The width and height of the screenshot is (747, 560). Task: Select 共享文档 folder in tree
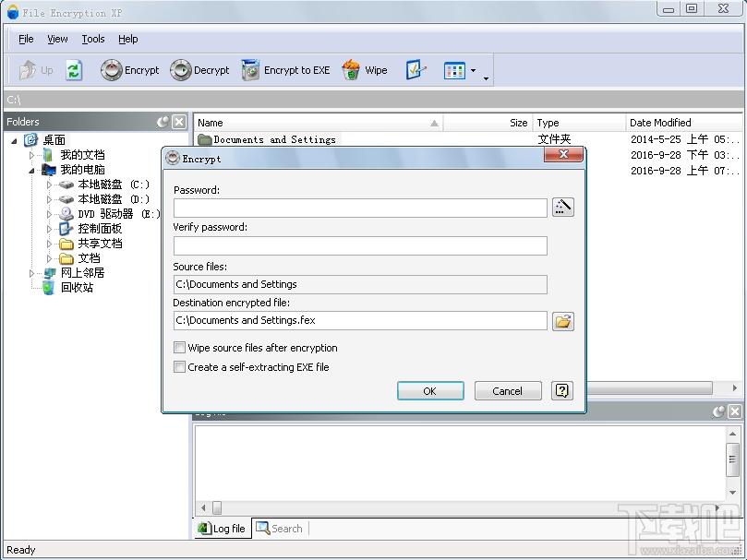coord(100,244)
